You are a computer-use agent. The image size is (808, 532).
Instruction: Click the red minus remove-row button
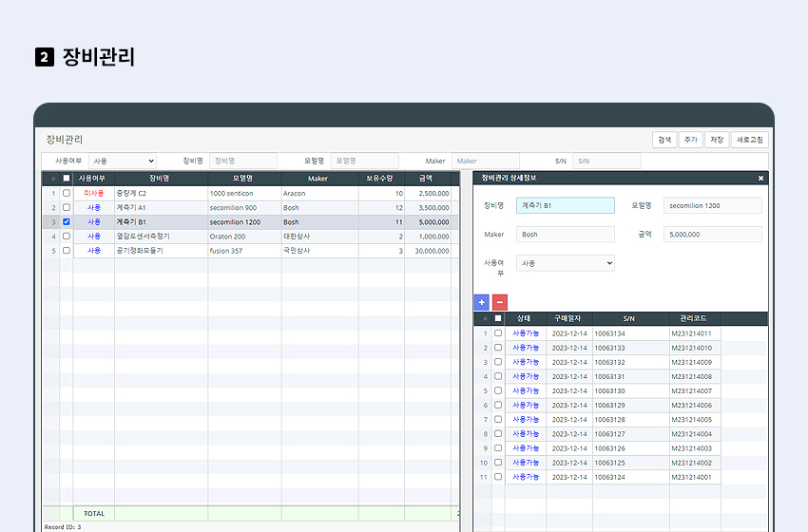tap(500, 302)
